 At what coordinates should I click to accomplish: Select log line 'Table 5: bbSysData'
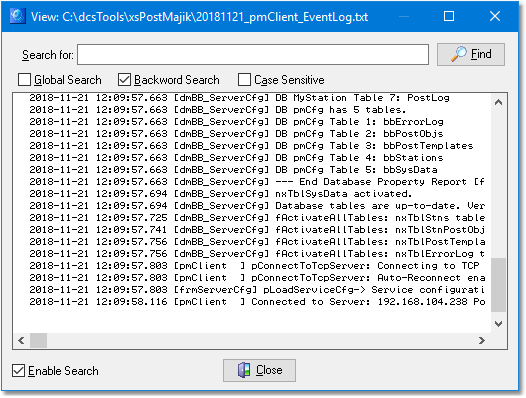[233, 170]
